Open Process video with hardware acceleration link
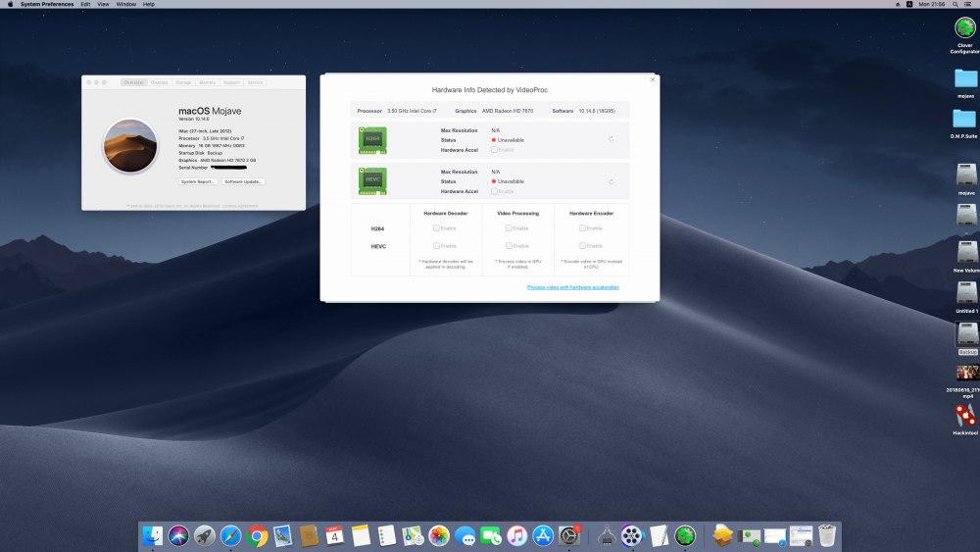Viewport: 980px width, 552px height. tap(573, 287)
